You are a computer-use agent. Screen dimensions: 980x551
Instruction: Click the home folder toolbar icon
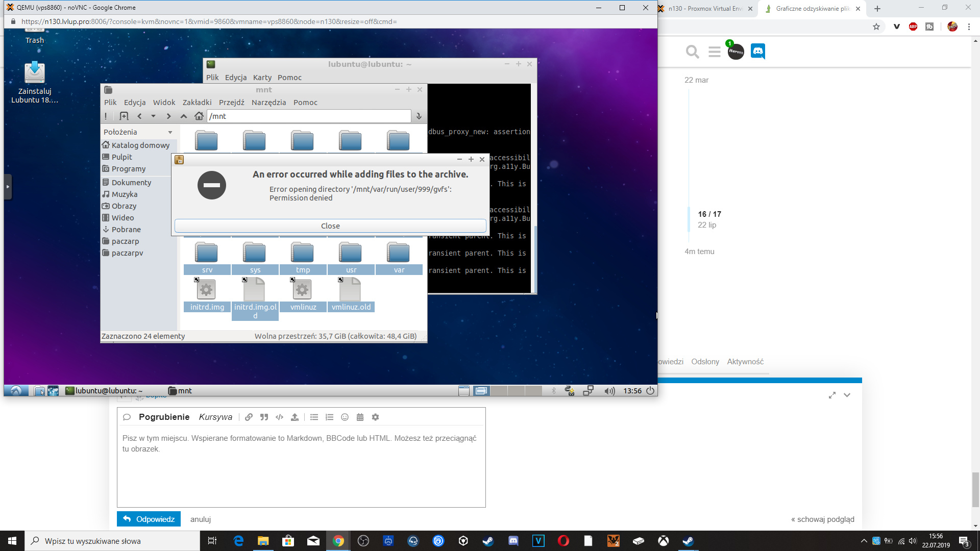click(199, 116)
